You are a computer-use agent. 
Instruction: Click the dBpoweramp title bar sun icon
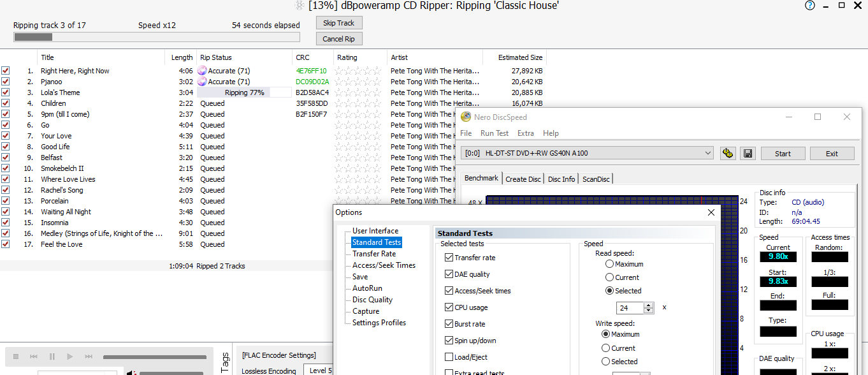(x=300, y=5)
